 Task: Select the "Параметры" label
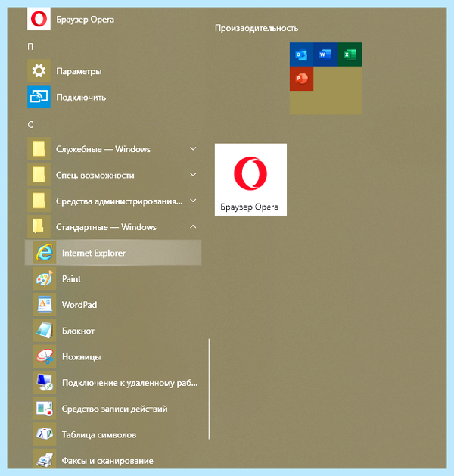coord(79,71)
